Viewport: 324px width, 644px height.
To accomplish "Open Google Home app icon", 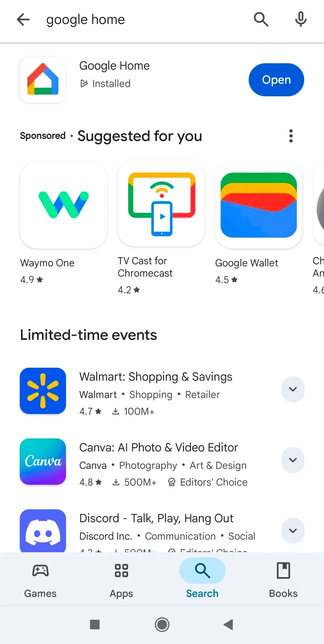I will pyautogui.click(x=43, y=80).
